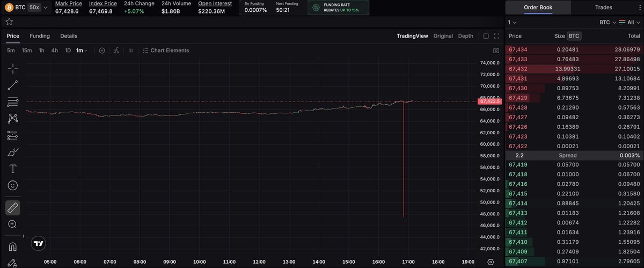The image size is (644, 268).
Task: Click the Total column header
Action: [633, 36]
